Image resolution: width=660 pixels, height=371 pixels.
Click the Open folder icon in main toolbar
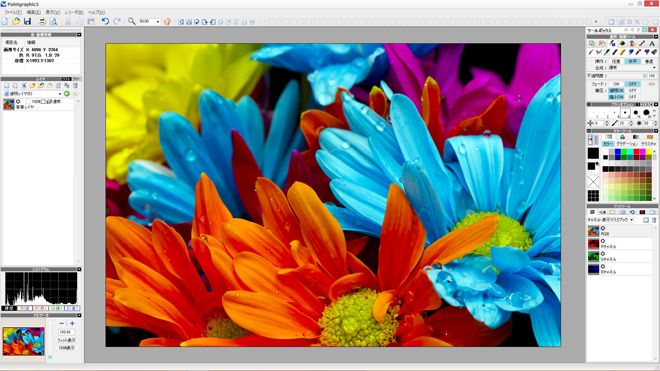pyautogui.click(x=16, y=21)
